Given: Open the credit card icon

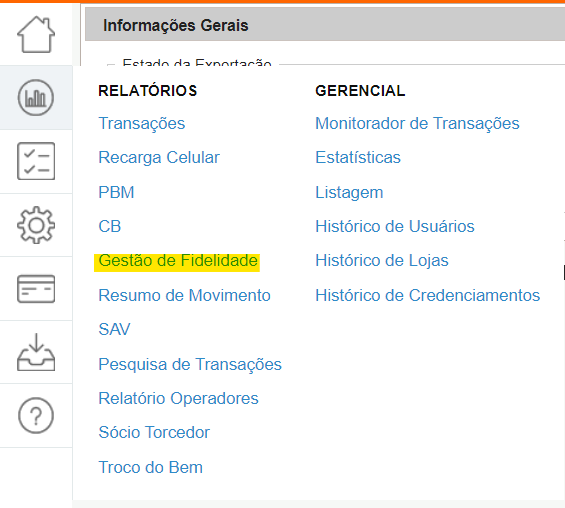Looking at the screenshot, I should pos(36,289).
